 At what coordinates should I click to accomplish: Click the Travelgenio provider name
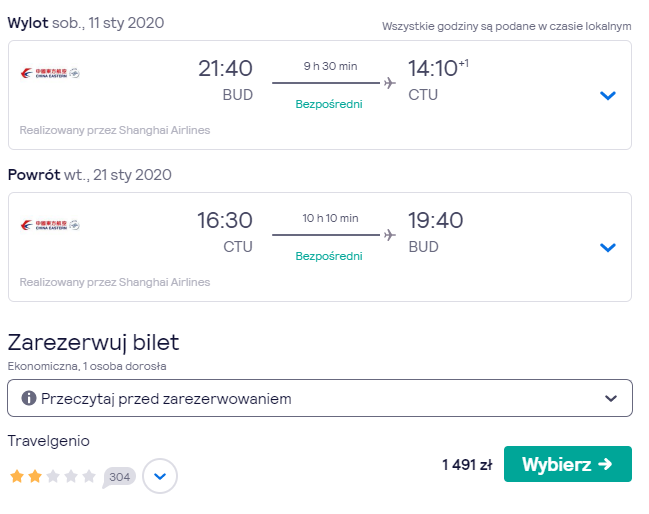[x=48, y=441]
